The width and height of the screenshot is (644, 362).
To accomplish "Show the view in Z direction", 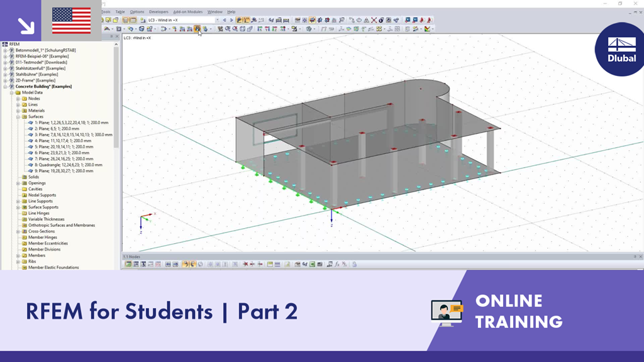I will [x=275, y=29].
